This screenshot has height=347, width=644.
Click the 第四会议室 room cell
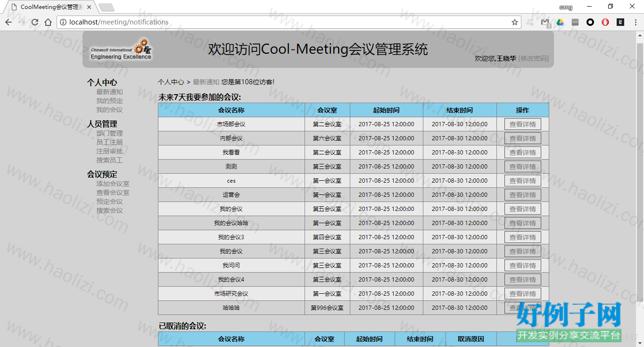point(327,237)
